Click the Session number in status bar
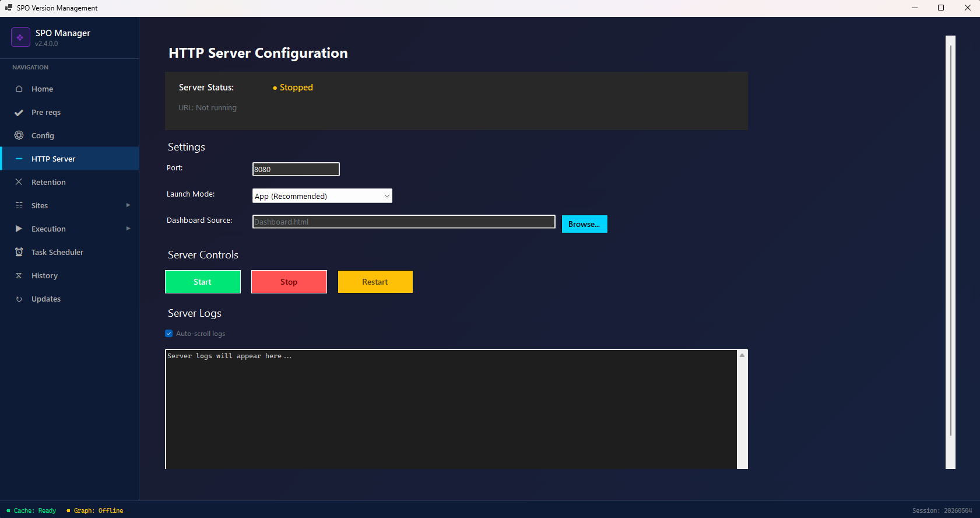The width and height of the screenshot is (980, 518). [942, 510]
